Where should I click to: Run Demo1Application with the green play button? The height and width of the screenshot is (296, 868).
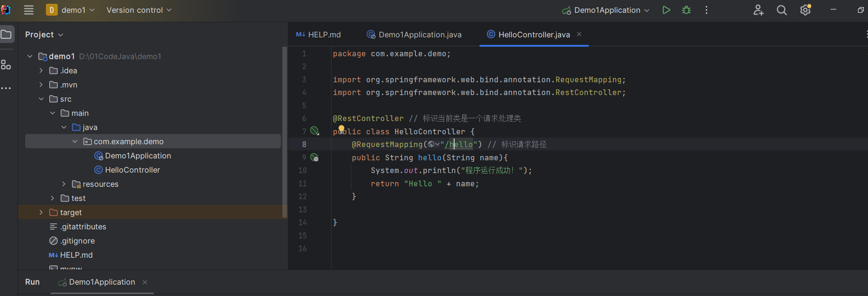tap(666, 10)
